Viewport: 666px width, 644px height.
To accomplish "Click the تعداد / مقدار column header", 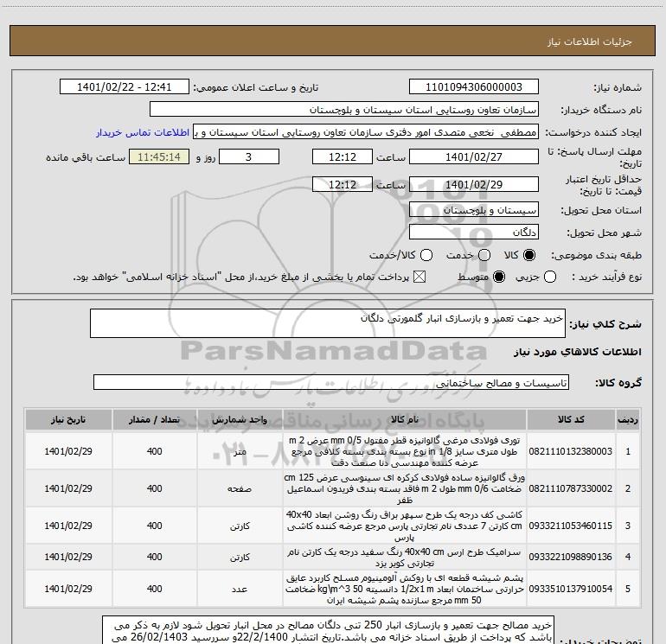I will click(154, 420).
